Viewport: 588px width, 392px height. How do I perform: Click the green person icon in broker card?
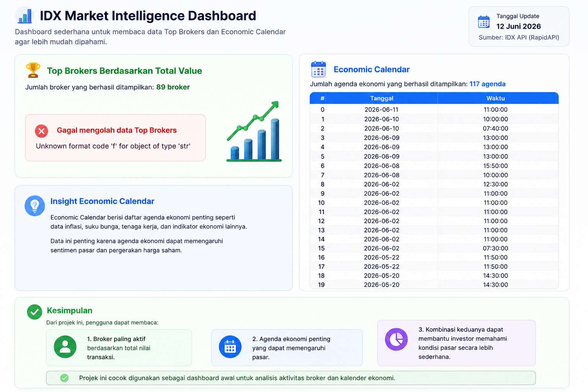(x=65, y=347)
